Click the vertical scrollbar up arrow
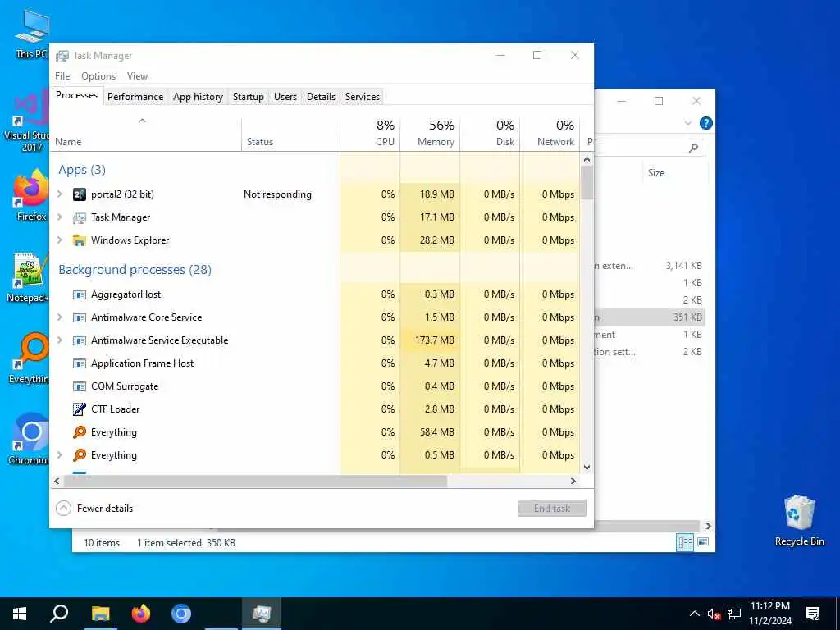Image resolution: width=840 pixels, height=630 pixels. click(587, 160)
